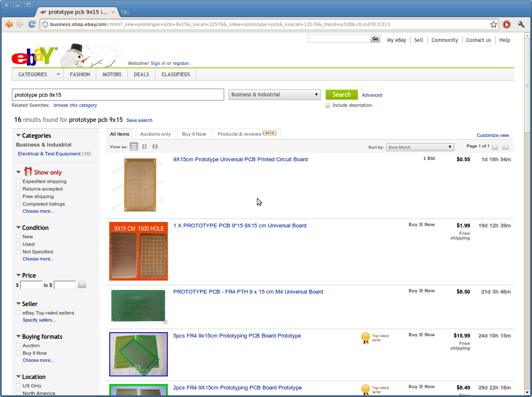Screen dimensions: 532x397
Task: Open Business & Industrial category dropdown
Action: [x=275, y=95]
